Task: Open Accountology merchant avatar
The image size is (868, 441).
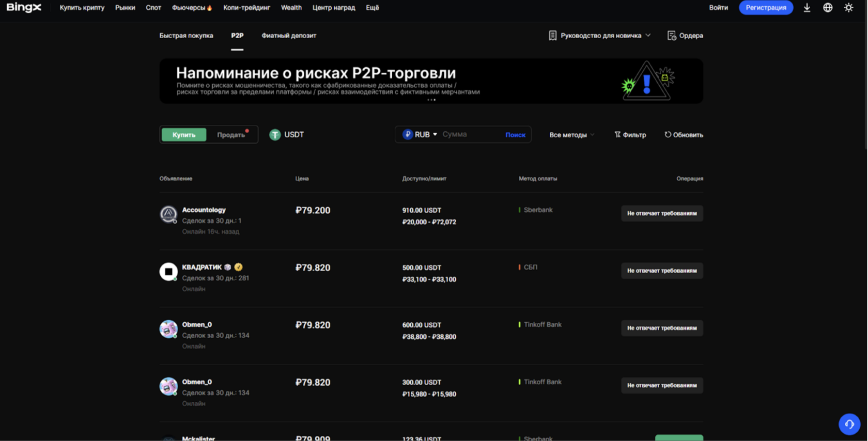Action: tap(168, 214)
